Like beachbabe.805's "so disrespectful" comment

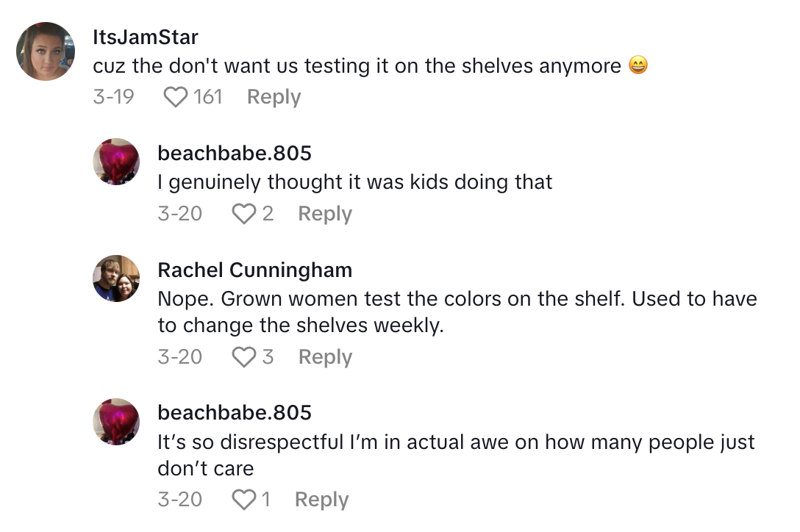(243, 500)
